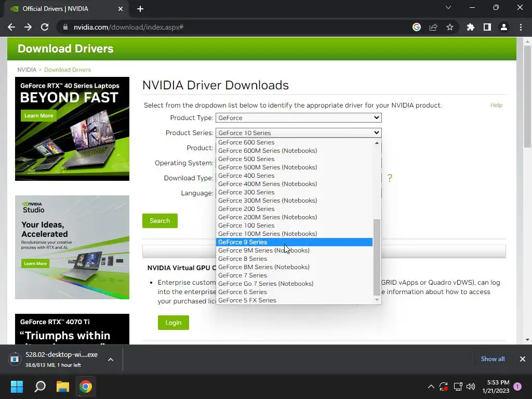This screenshot has width=532, height=399.
Task: Click the NVIDIA breadcrumb link
Action: point(27,70)
